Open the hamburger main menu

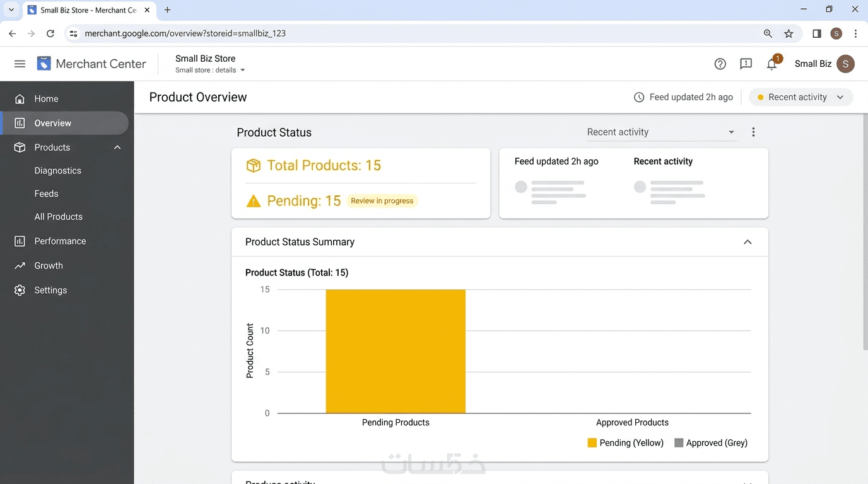tap(20, 64)
